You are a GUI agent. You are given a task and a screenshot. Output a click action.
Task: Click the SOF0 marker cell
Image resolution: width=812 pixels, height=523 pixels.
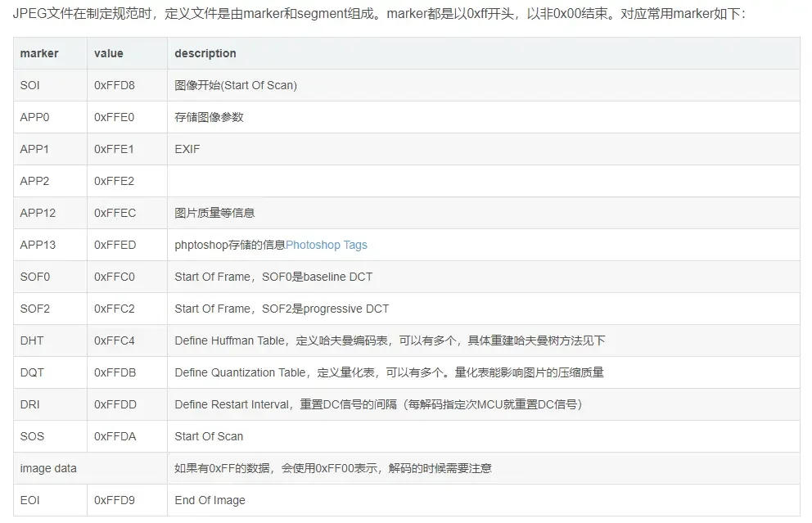tap(50, 277)
